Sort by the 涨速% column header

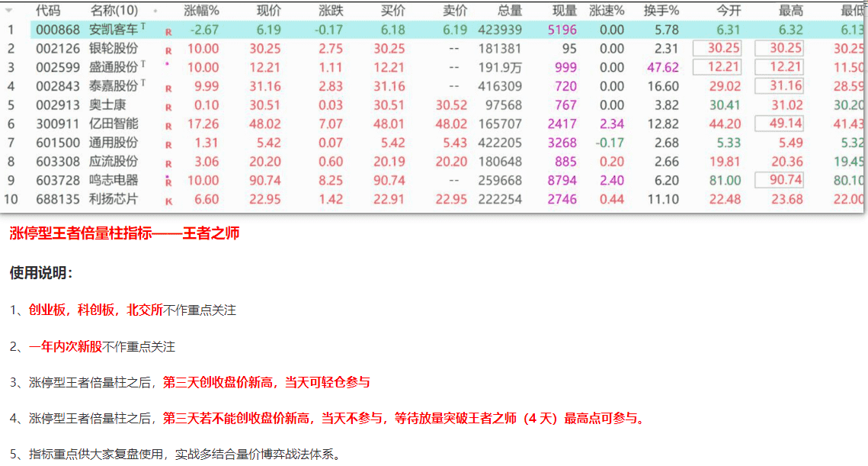coord(607,11)
